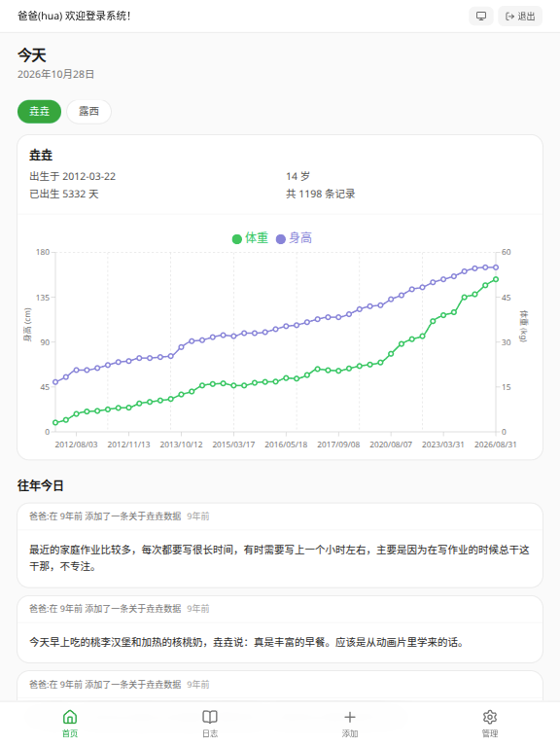Click the 14 岁 age text
The width and height of the screenshot is (560, 747).
297,176
